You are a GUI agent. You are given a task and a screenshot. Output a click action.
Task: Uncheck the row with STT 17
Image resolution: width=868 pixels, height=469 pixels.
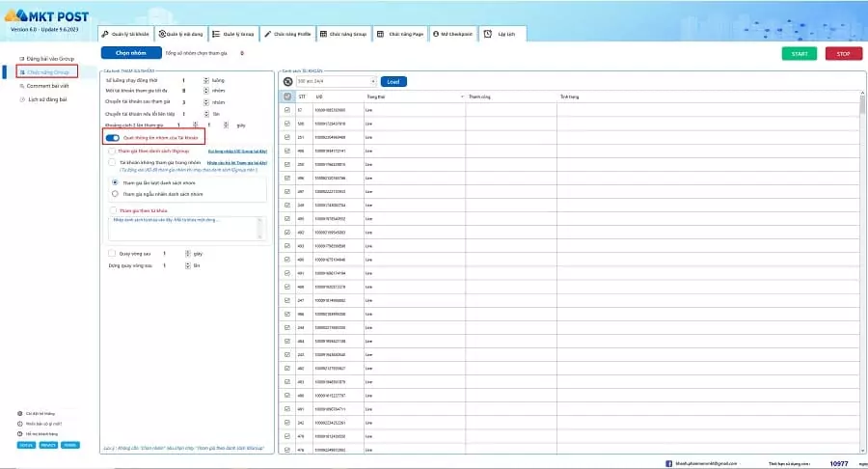[286, 110]
